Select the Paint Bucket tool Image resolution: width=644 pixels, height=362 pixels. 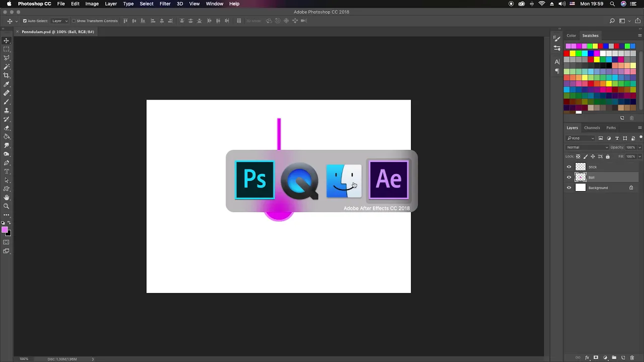pyautogui.click(x=7, y=136)
